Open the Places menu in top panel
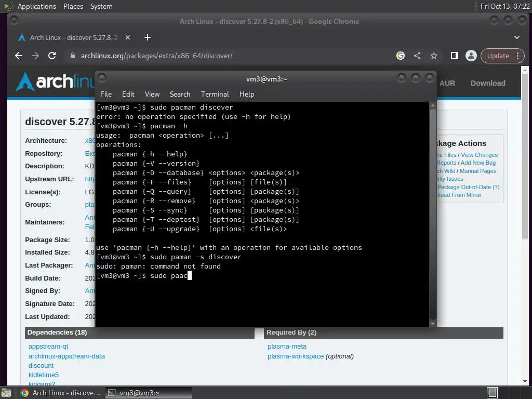Screen dimensions: 532x399 pyautogui.click(x=73, y=6)
